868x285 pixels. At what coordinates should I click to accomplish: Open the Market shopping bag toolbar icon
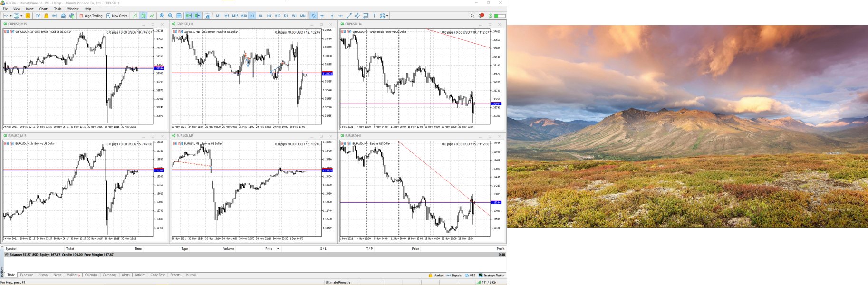tap(46, 16)
